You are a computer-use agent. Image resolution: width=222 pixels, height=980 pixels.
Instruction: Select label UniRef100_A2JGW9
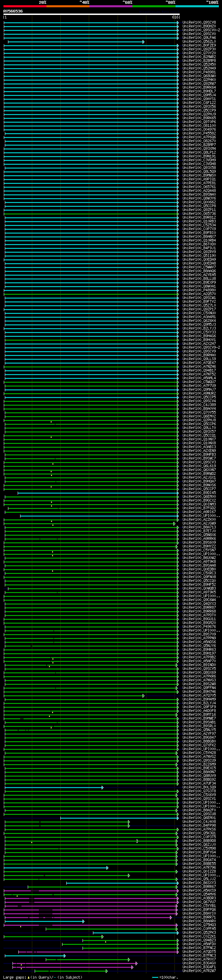[199, 523]
